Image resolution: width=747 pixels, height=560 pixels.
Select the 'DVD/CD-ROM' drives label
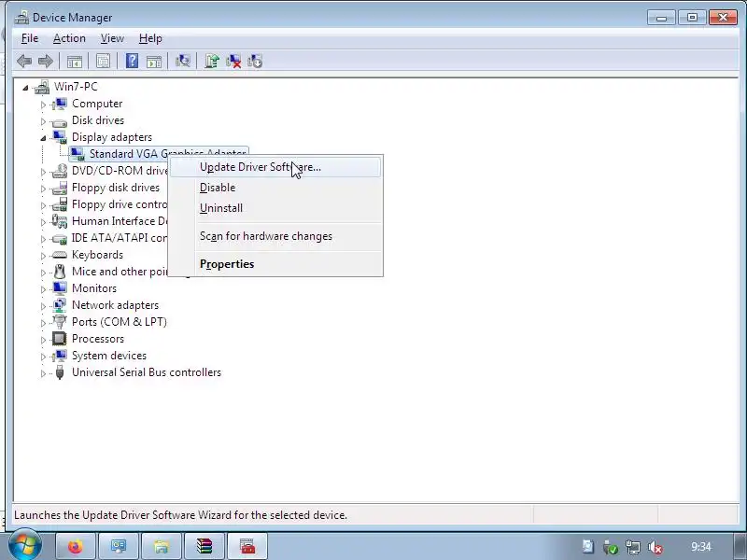pyautogui.click(x=120, y=171)
